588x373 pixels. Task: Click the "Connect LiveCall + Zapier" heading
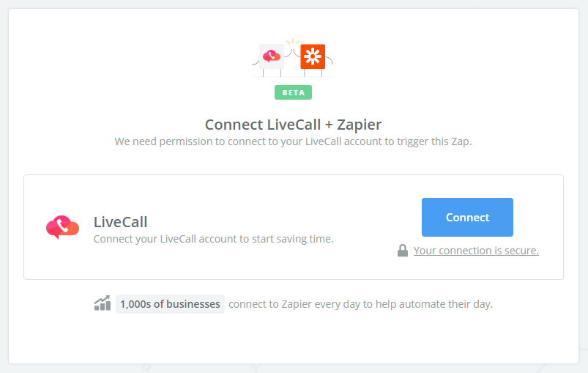click(x=293, y=125)
